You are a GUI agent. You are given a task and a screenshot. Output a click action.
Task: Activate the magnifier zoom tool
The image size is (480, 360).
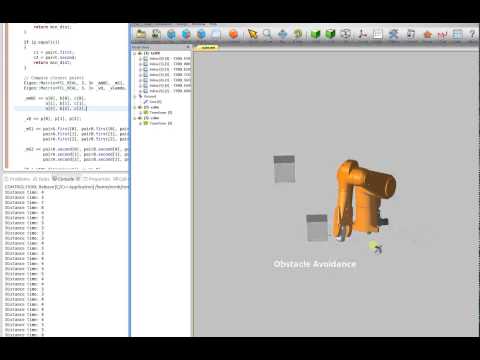tap(267, 34)
